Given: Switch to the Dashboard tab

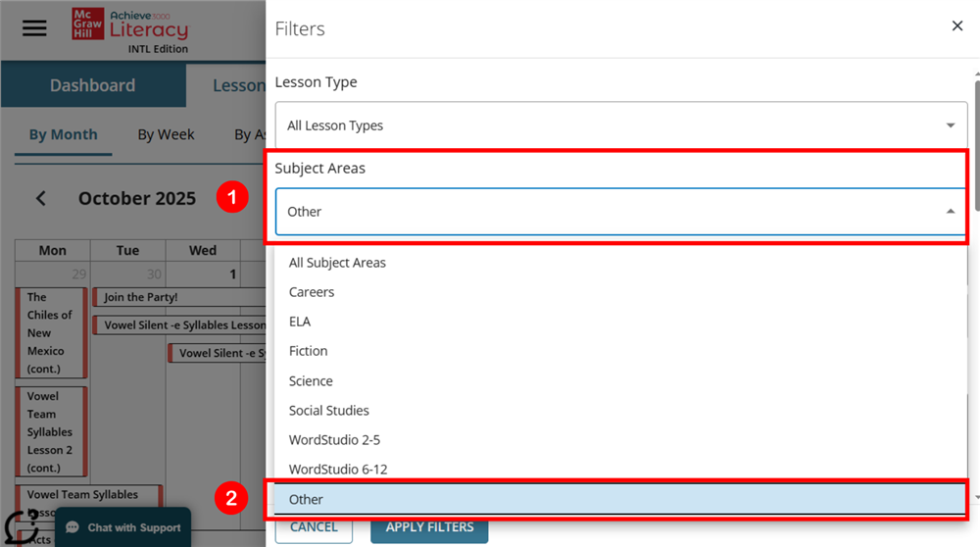Looking at the screenshot, I should coord(92,85).
